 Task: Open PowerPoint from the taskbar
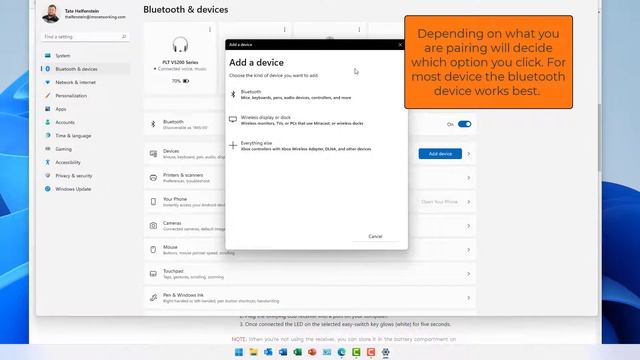312,352
